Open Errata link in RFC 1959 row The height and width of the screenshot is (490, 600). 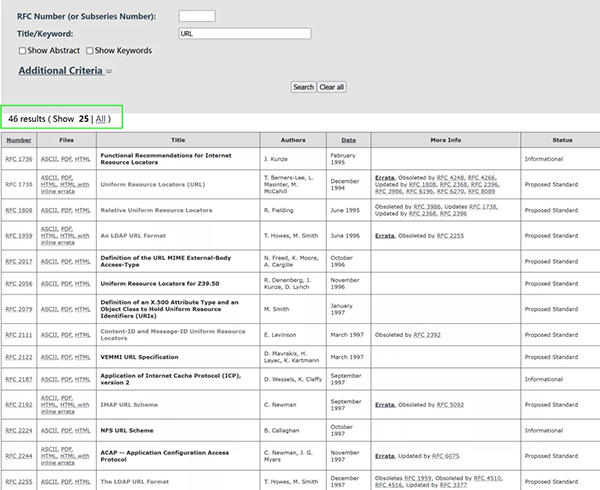point(385,236)
